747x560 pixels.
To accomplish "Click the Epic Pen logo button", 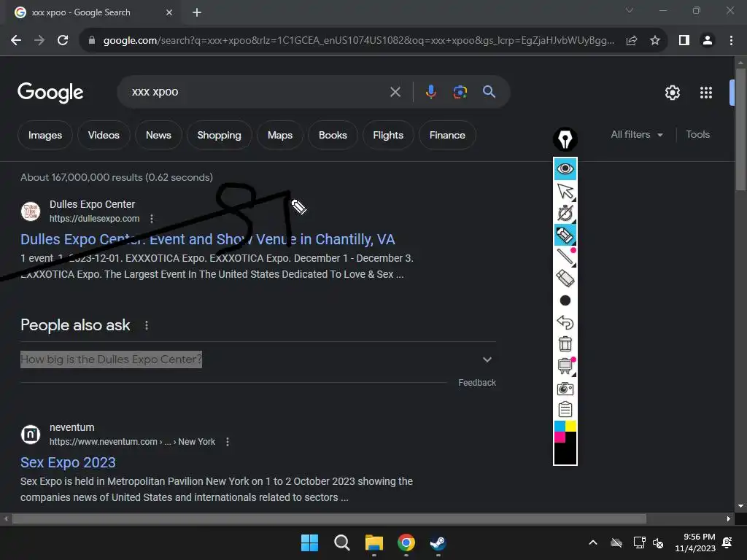I will 565,139.
